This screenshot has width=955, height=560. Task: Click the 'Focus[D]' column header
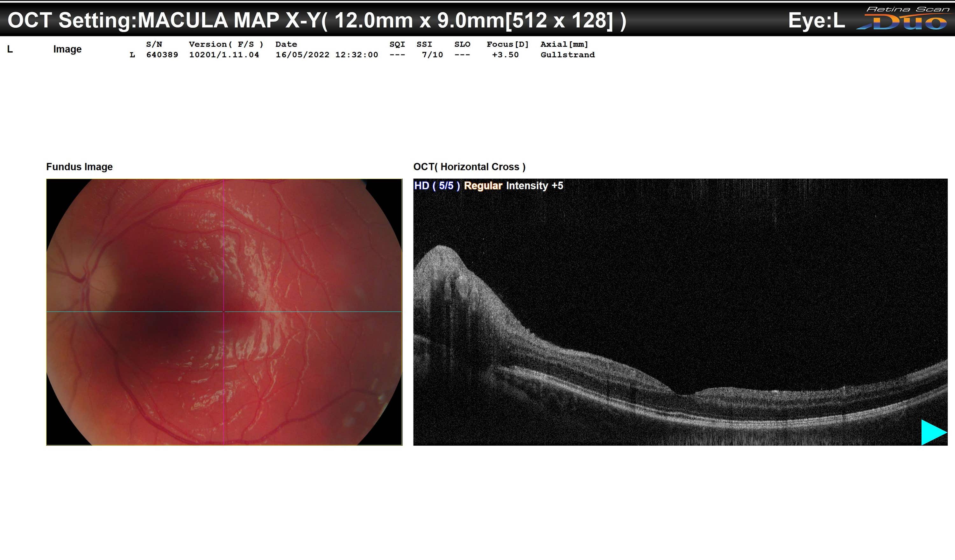[x=507, y=44]
